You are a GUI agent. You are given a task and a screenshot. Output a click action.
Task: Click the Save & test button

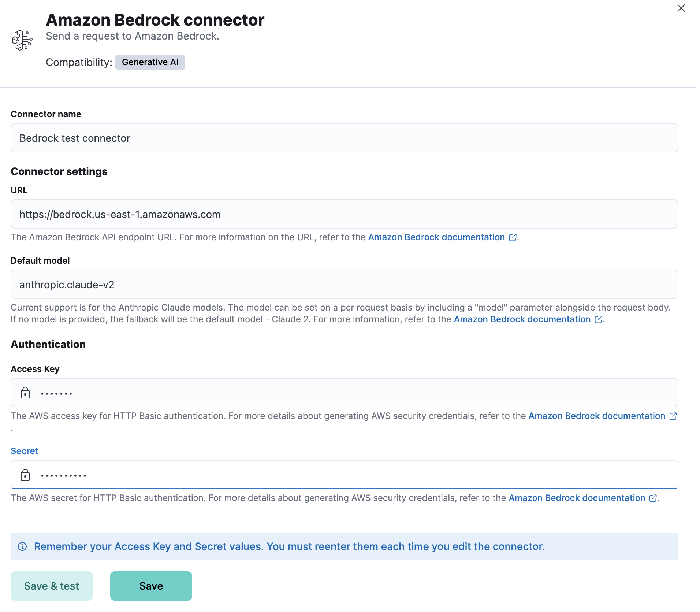[x=51, y=586]
